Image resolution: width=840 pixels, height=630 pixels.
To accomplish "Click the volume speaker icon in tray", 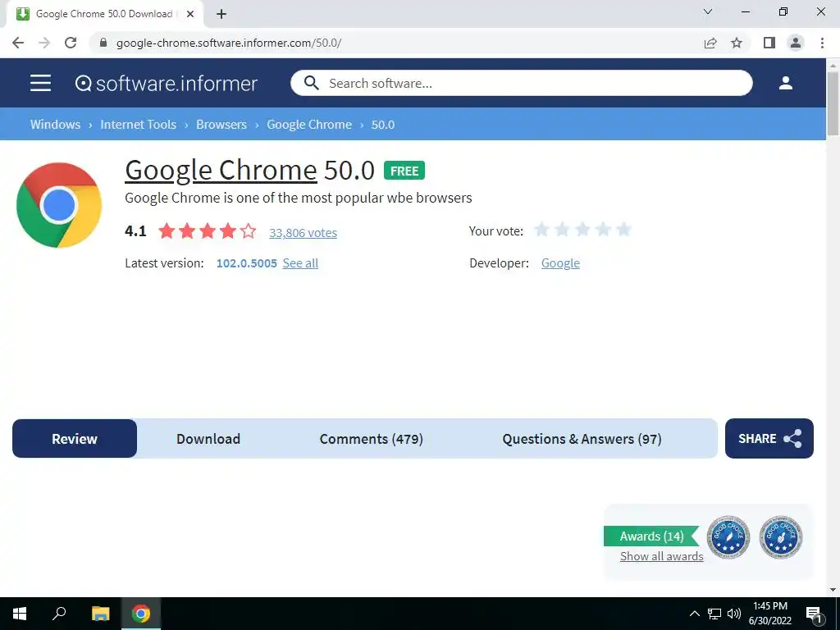I will [734, 614].
